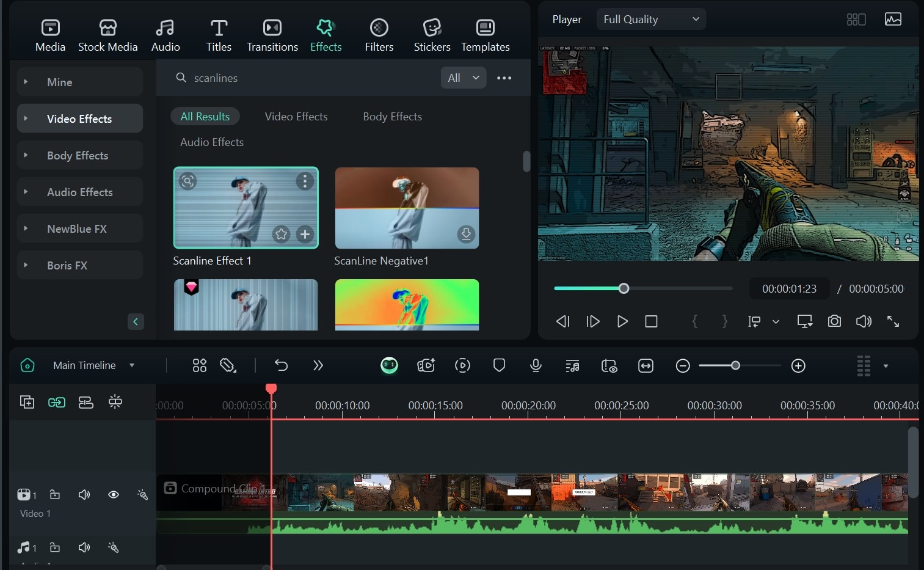
Task: Filter results by Audio Effects
Action: click(x=212, y=142)
